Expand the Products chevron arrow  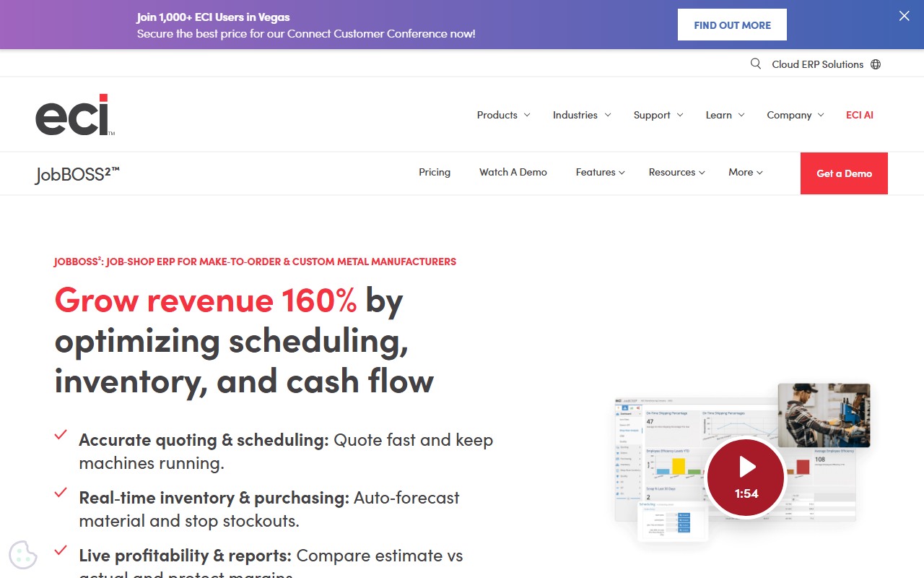pos(527,115)
